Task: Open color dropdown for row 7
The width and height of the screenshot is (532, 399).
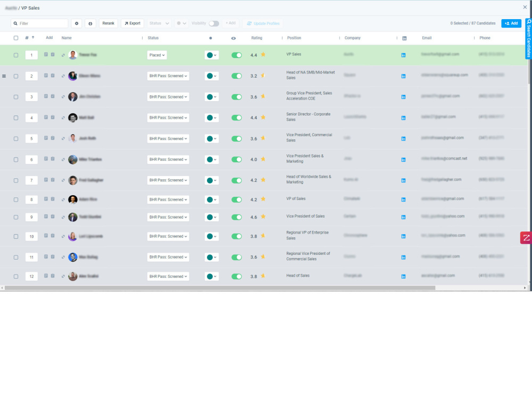Action: pyautogui.click(x=212, y=180)
